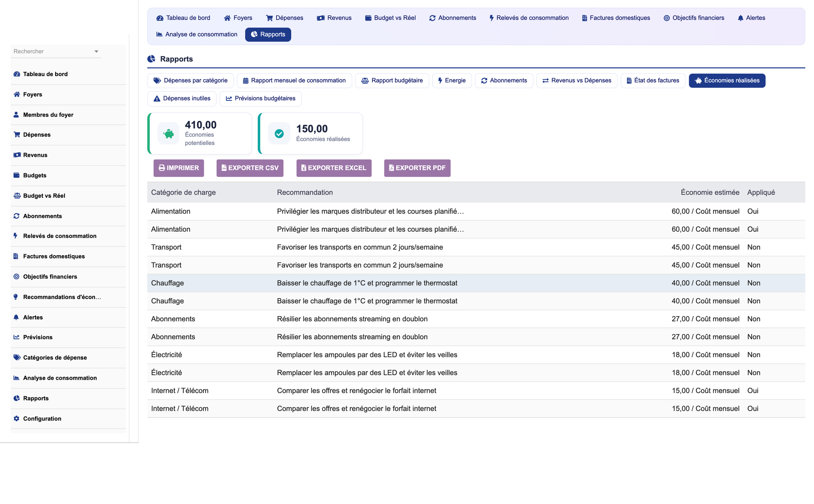Select the highlighted Chauffage table row
Image resolution: width=814 pixels, height=504 pixels.
point(476,283)
